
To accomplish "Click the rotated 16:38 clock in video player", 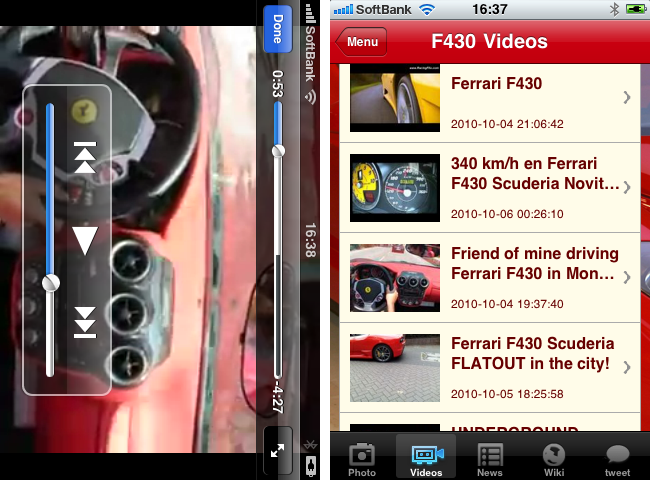I will click(310, 240).
